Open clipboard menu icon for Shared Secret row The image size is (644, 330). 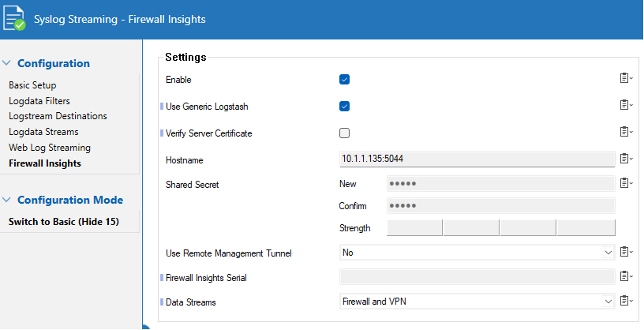(x=626, y=183)
